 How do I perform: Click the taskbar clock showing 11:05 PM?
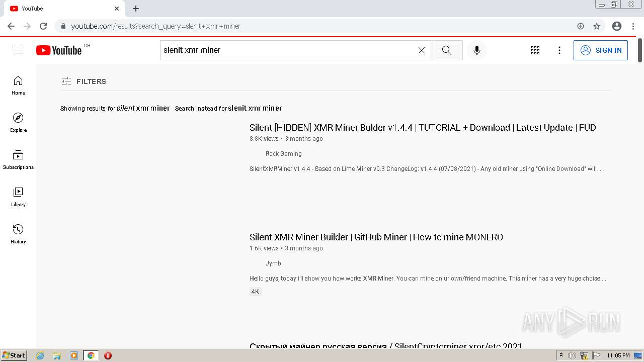click(618, 355)
